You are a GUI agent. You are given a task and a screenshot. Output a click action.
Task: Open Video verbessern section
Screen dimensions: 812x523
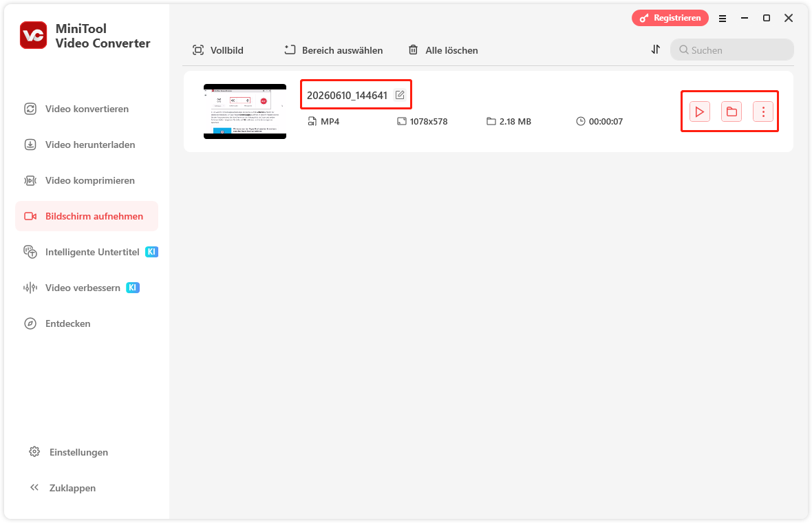(87, 288)
